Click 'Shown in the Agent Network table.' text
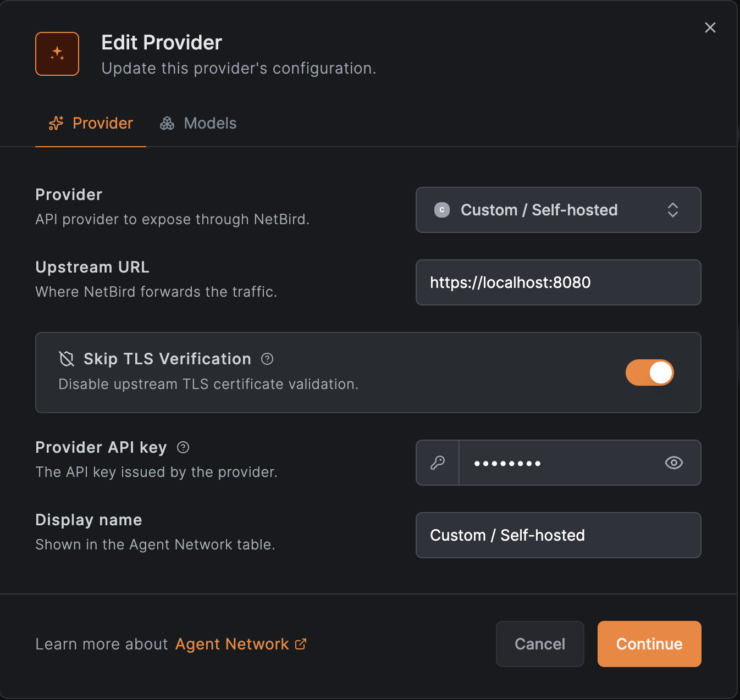The height and width of the screenshot is (700, 740). click(155, 545)
